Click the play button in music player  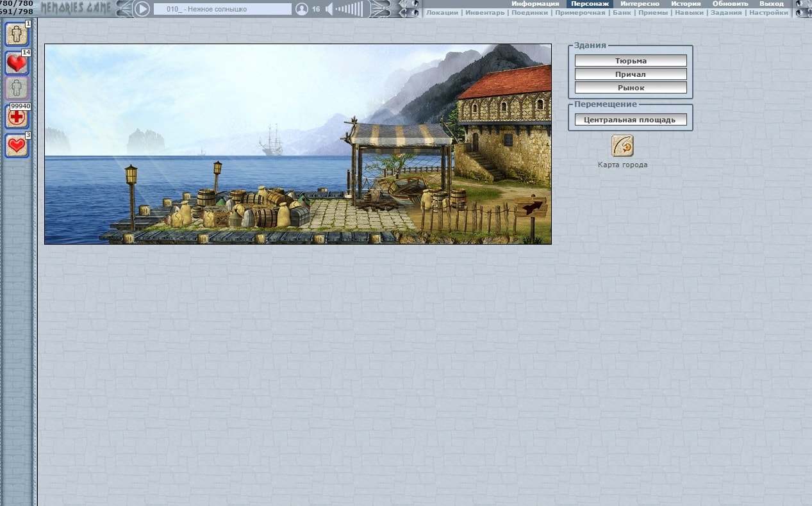coord(142,9)
